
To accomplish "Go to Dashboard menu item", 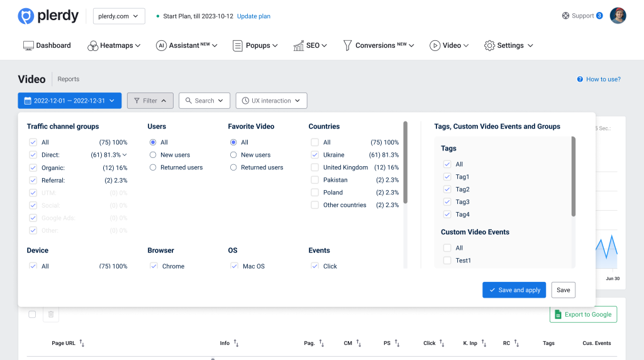I will tap(47, 45).
